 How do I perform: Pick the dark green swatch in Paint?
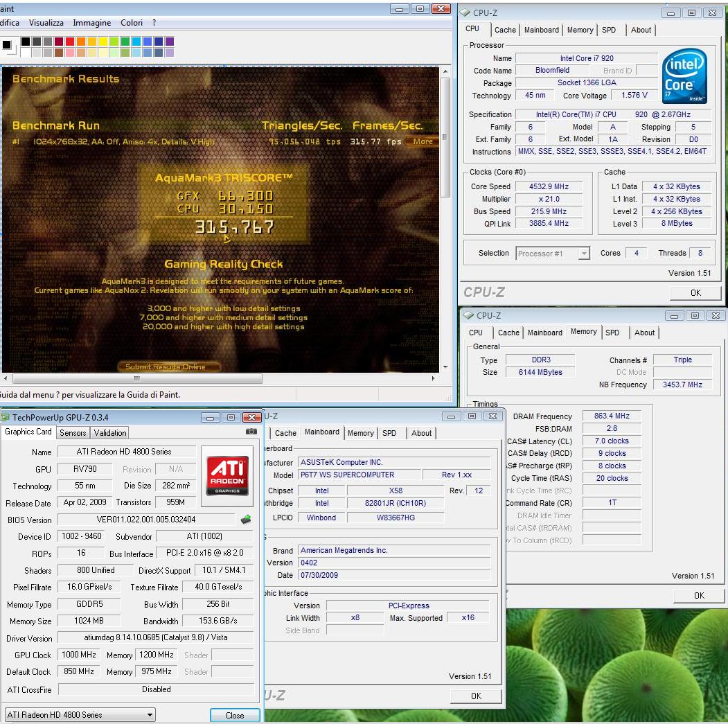125,42
